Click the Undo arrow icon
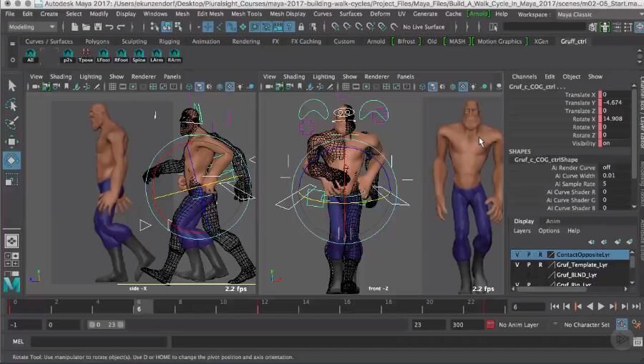This screenshot has height=364, width=644. coord(109,27)
